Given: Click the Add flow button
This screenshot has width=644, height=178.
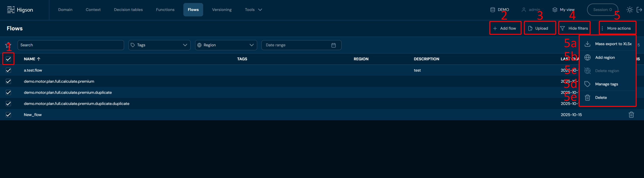Looking at the screenshot, I should 505,28.
